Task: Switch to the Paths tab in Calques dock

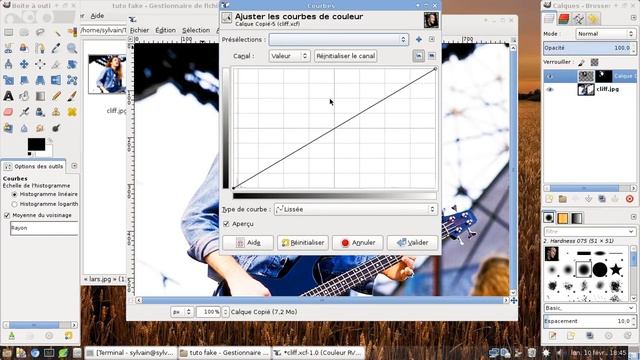Action: (x=578, y=19)
